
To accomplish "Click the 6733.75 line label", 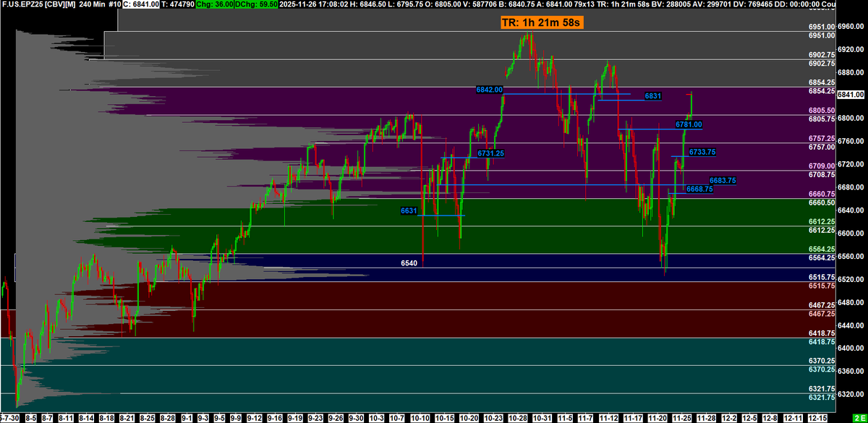I will click(702, 152).
